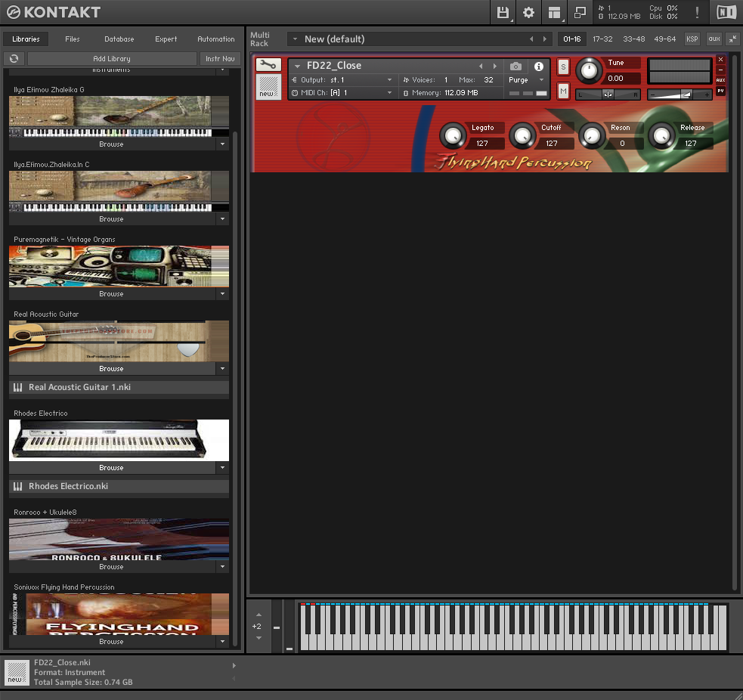Screen dimensions: 743x700
Task: Browse the Rhodes Electrico library
Action: (111, 468)
